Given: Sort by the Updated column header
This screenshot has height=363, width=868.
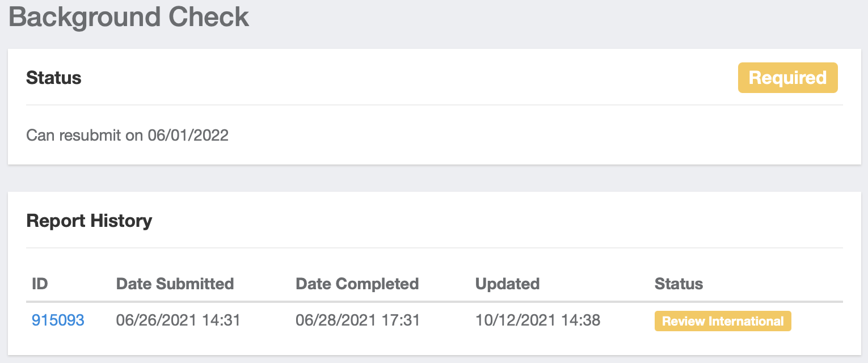Looking at the screenshot, I should click(507, 284).
